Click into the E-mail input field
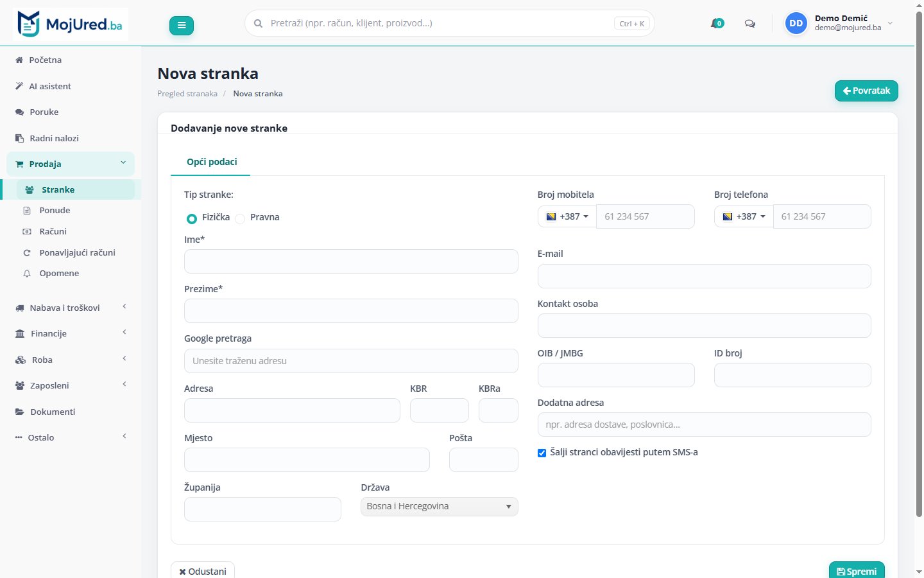The height and width of the screenshot is (578, 924). point(704,276)
